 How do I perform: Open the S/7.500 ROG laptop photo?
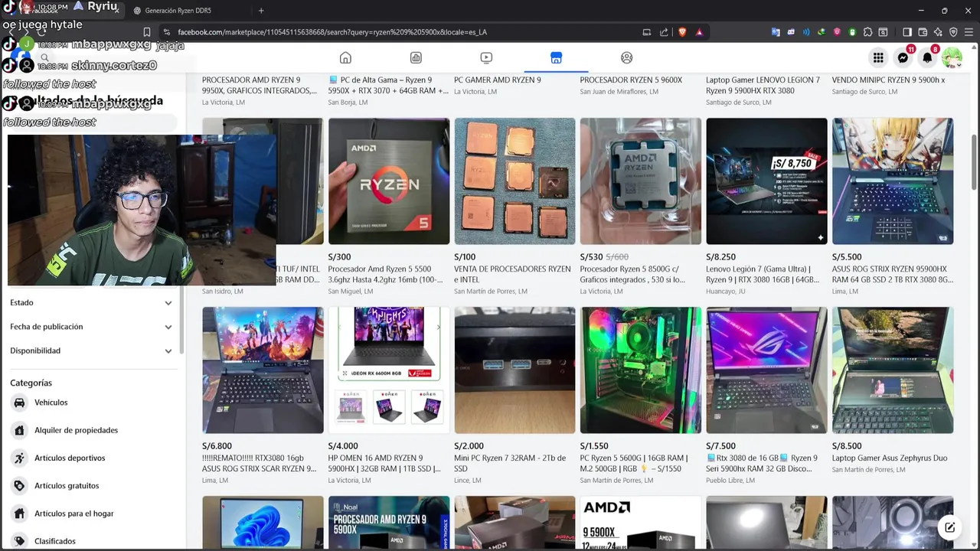(x=766, y=370)
